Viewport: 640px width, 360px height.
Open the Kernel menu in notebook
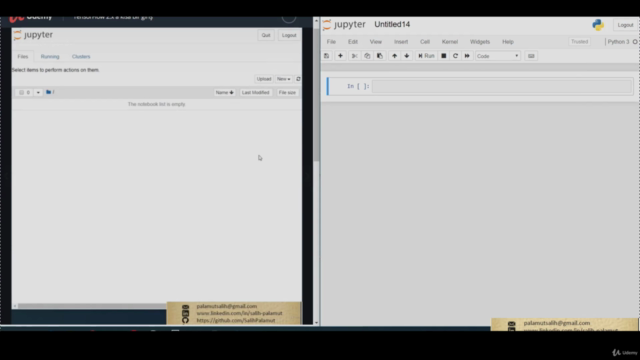[x=450, y=42]
